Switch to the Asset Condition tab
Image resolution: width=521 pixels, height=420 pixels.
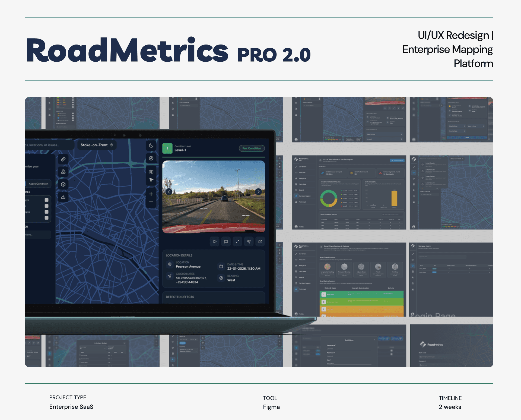click(x=39, y=184)
